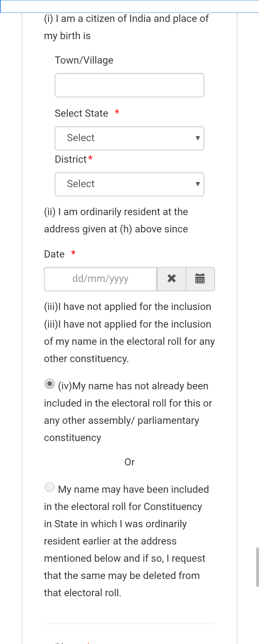Click the 'that electoral roll.' closing text
Image resolution: width=259 pixels, height=644 pixels.
click(82, 593)
